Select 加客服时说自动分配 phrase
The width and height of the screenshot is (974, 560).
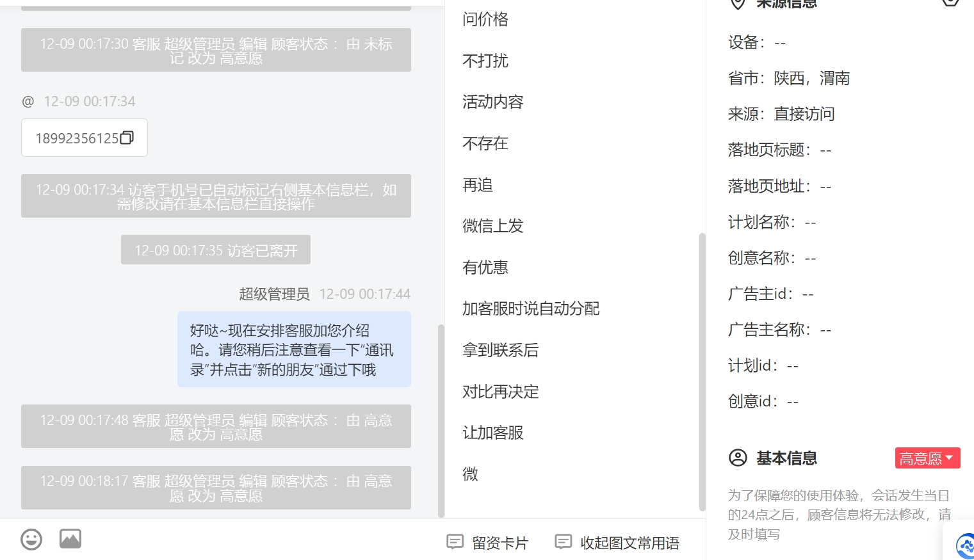click(x=531, y=308)
